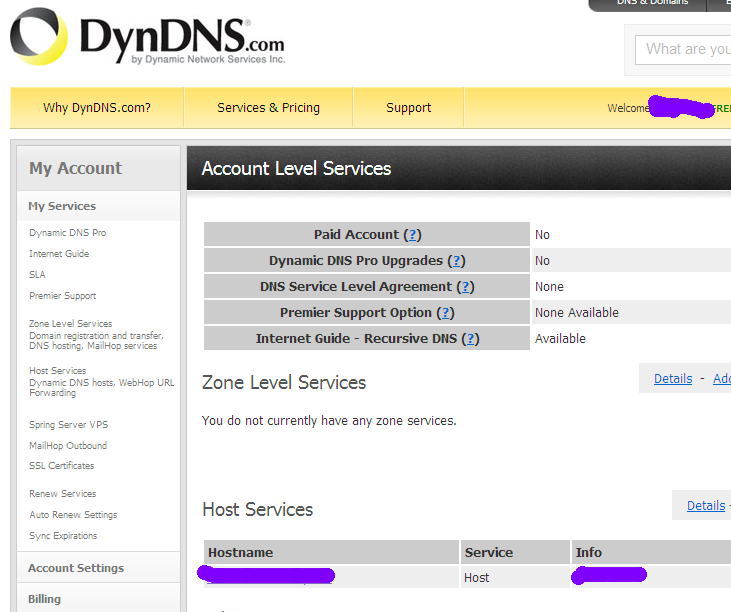Open Services & Pricing menu item
Screen dimensions: 731x612
pyautogui.click(x=269, y=108)
